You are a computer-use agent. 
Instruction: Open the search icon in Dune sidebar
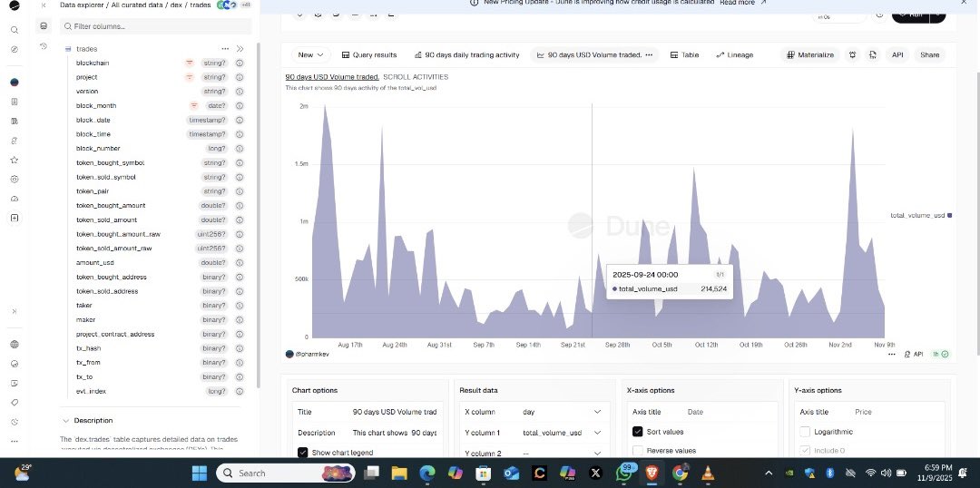(x=15, y=30)
